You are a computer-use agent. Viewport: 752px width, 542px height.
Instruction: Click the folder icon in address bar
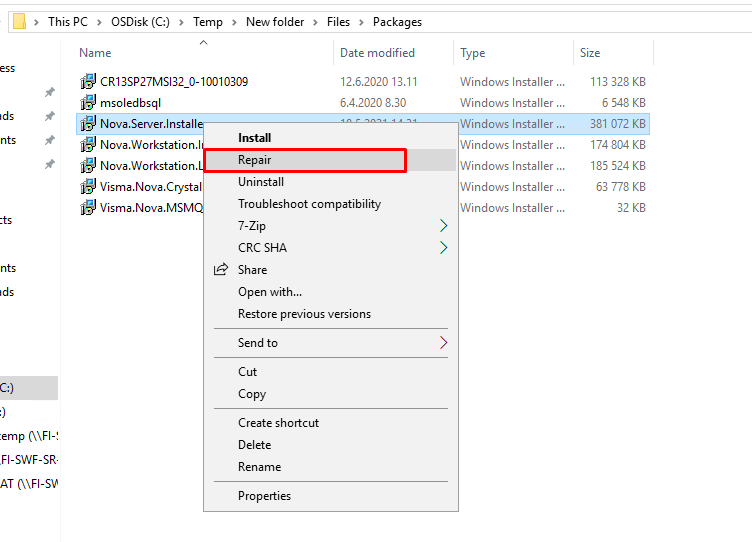(19, 21)
